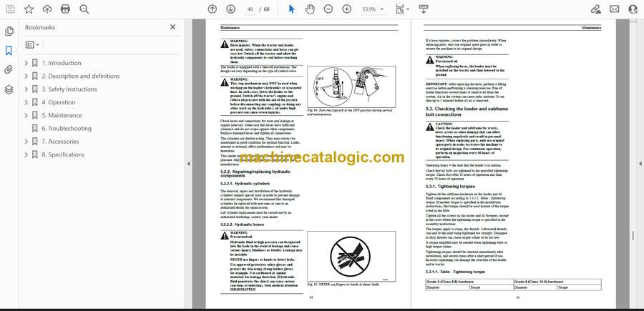Image resolution: width=644 pixels, height=311 pixels.
Task: Go to previous page with the up arrow
Action: [x=212, y=9]
